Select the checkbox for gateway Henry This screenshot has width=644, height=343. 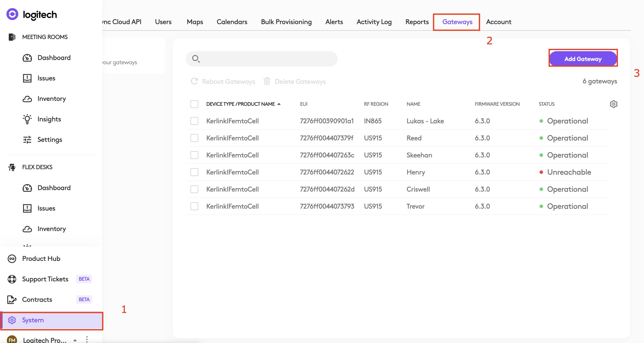coord(194,172)
